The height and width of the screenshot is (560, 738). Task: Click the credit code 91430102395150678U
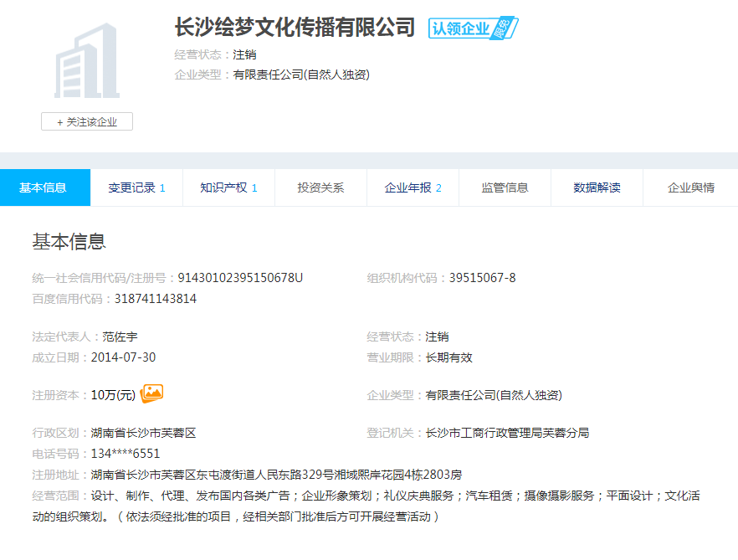pyautogui.click(x=241, y=278)
